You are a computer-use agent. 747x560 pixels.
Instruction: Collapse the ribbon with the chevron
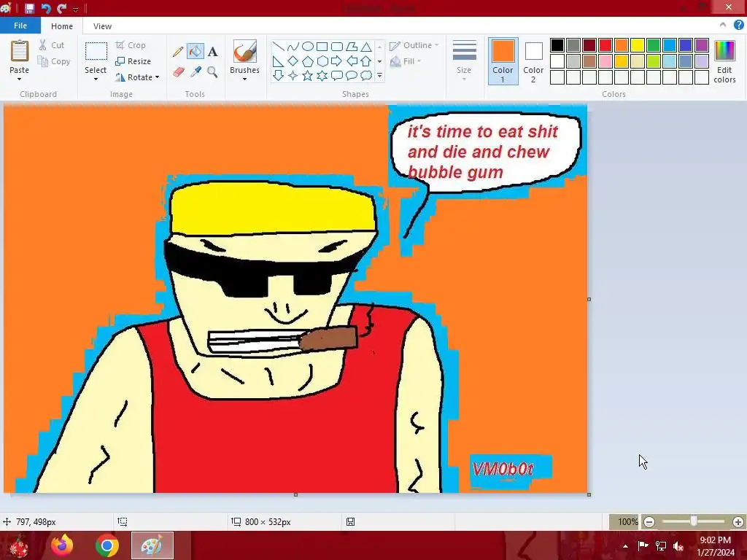723,25
